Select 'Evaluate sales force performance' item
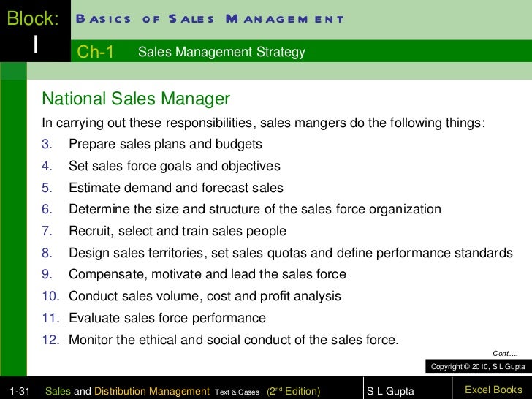 pos(167,319)
